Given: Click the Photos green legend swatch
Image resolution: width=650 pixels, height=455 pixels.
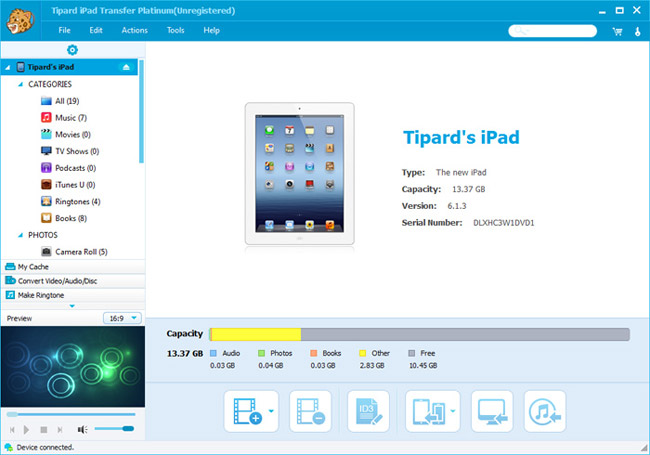Looking at the screenshot, I should coord(262,353).
